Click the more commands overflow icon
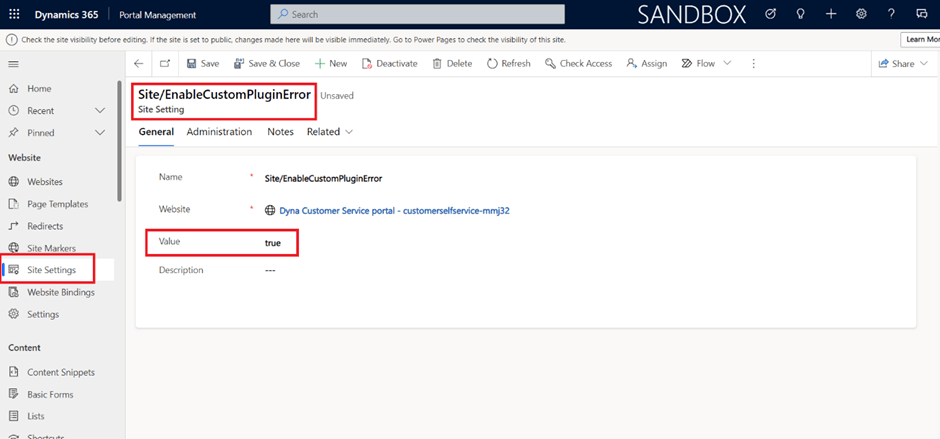 753,63
